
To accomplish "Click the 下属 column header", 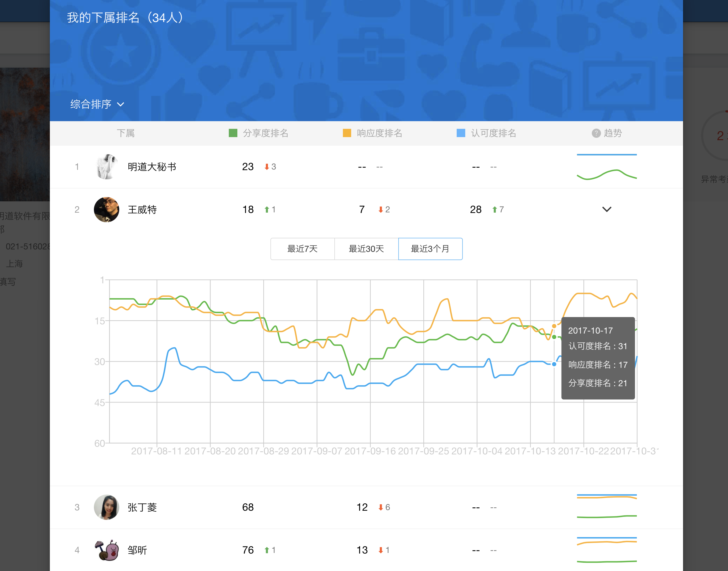I will pyautogui.click(x=126, y=133).
